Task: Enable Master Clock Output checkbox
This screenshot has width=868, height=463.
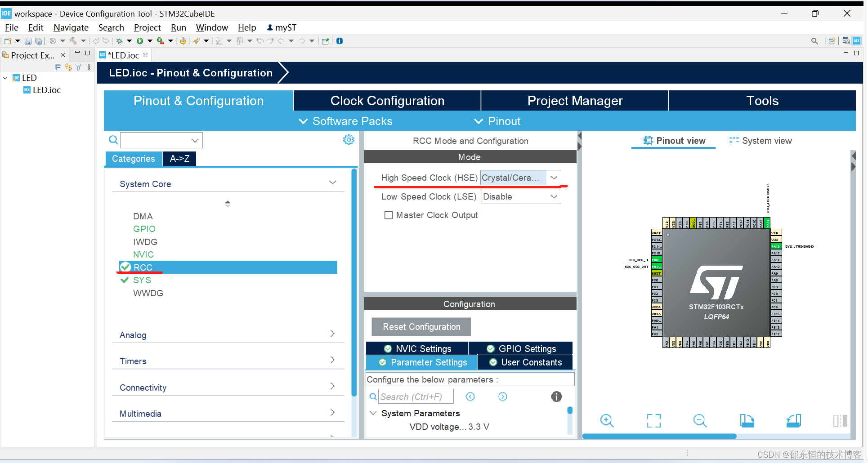Action: (x=389, y=215)
